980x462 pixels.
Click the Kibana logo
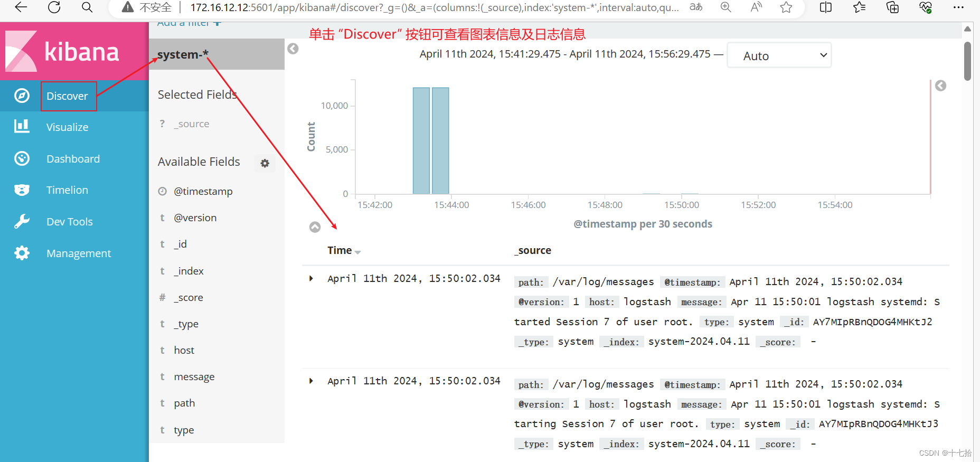click(63, 51)
